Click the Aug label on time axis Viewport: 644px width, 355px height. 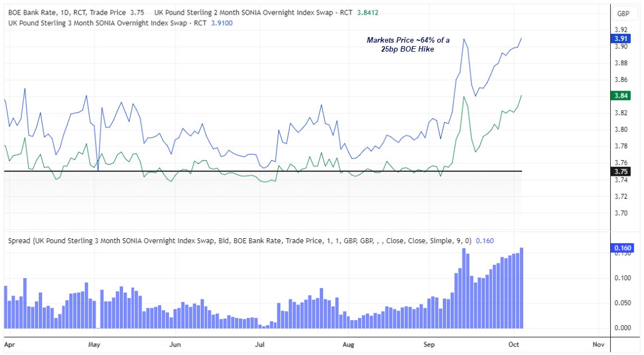pyautogui.click(x=348, y=344)
